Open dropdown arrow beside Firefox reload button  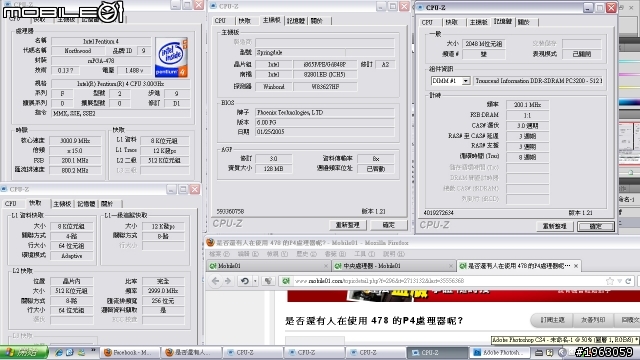(x=255, y=281)
